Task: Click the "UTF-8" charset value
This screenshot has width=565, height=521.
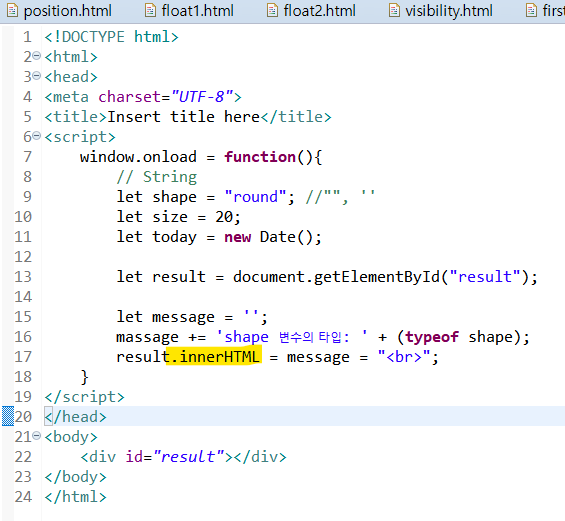Action: (202, 97)
